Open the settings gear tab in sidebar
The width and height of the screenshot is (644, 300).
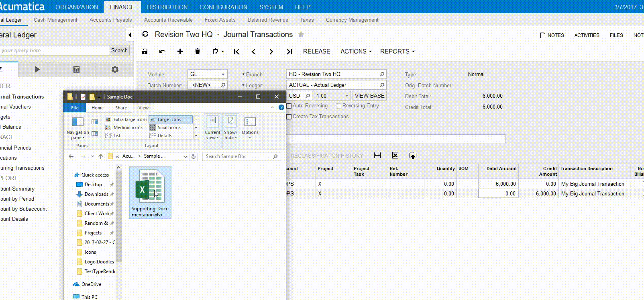[x=115, y=69]
